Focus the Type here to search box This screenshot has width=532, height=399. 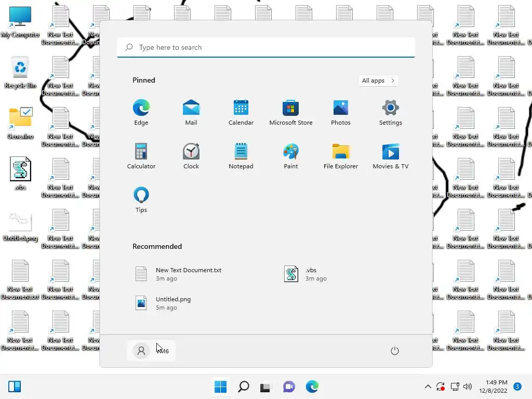pos(266,47)
